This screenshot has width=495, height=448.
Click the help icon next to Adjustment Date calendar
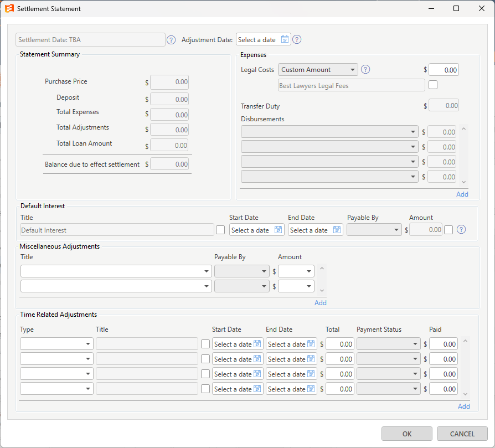(297, 39)
